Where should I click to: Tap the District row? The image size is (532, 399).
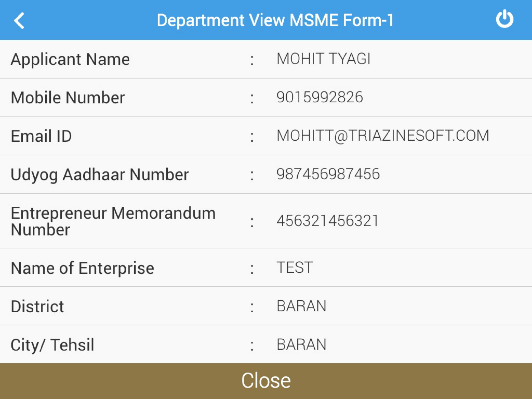pos(38,306)
